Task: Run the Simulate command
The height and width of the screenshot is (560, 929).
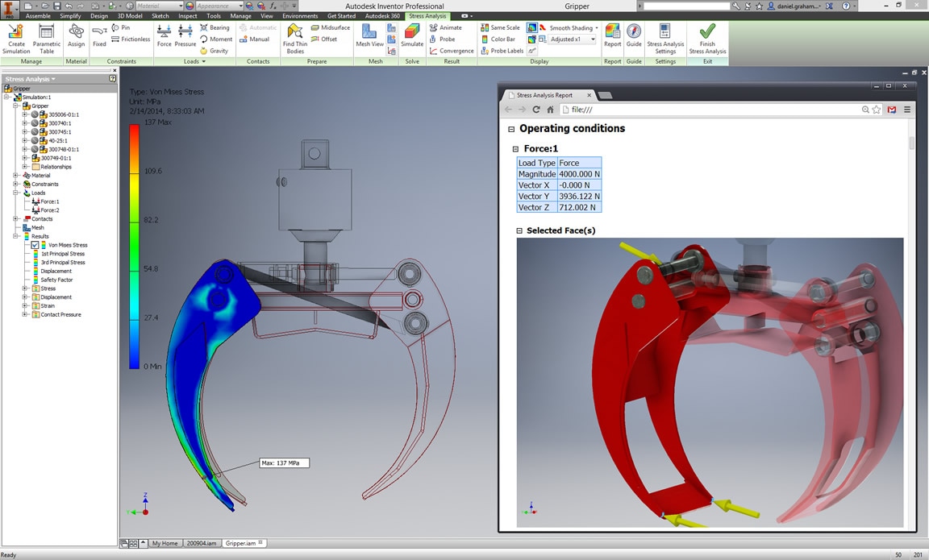Action: [412, 34]
